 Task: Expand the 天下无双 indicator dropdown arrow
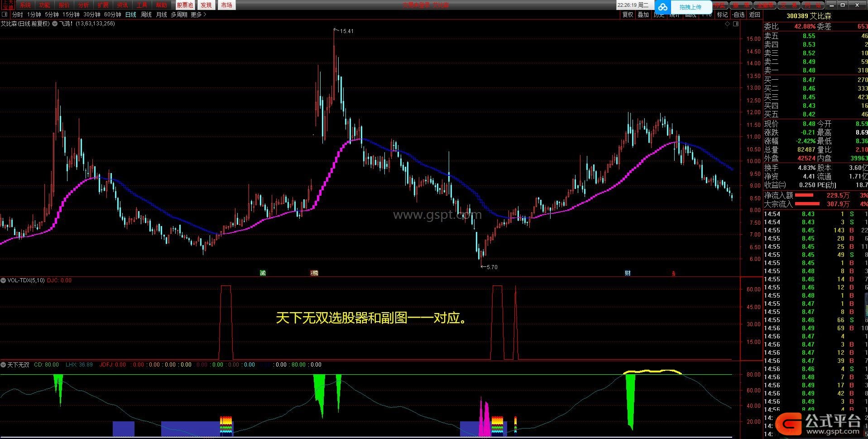tap(3, 365)
